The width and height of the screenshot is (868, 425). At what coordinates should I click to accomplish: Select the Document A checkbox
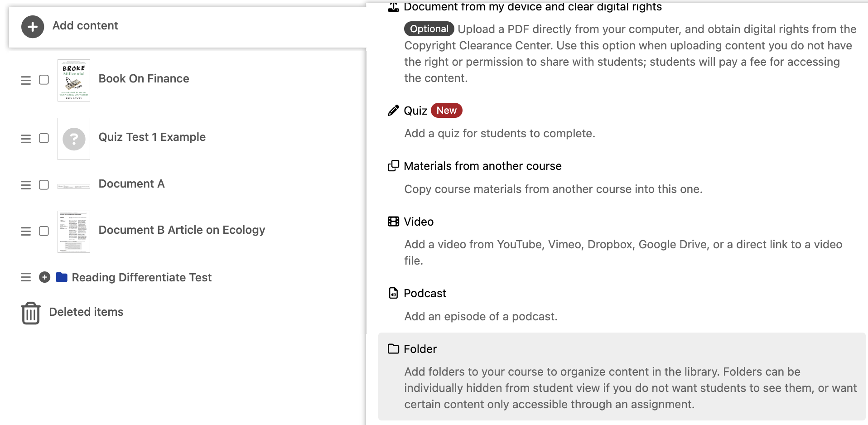point(44,185)
